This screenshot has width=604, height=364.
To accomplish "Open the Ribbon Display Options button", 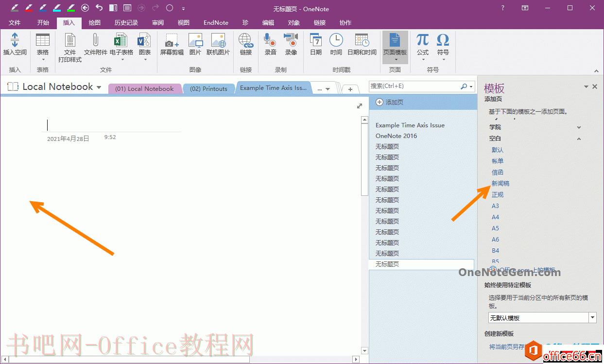I will point(525,8).
